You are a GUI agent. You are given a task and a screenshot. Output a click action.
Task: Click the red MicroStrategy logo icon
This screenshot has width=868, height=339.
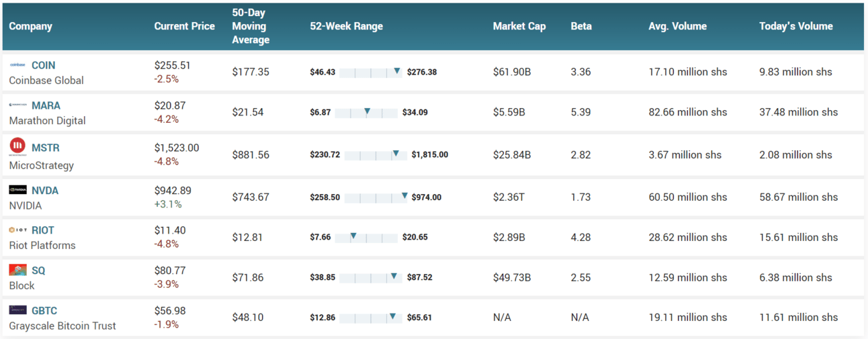(x=17, y=146)
